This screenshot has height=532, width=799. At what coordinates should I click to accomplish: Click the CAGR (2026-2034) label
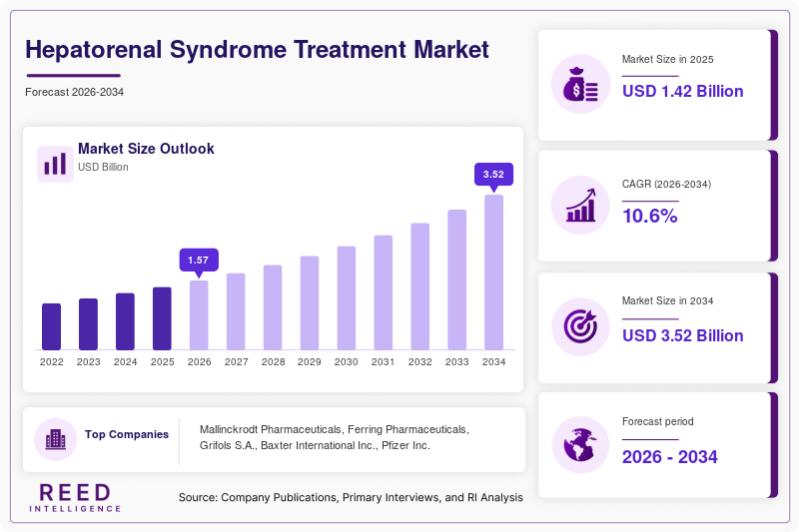point(666,184)
